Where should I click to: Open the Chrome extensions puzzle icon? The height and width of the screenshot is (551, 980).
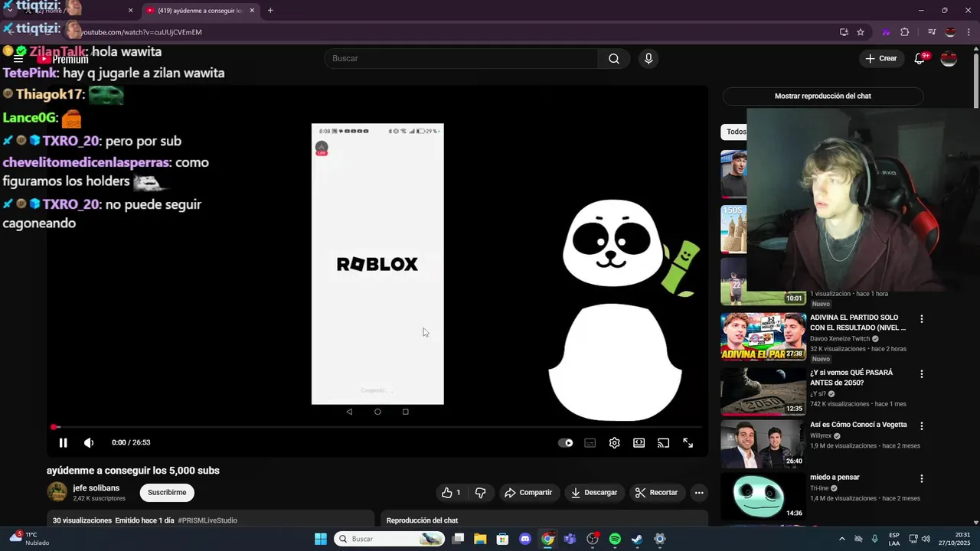[x=905, y=32]
